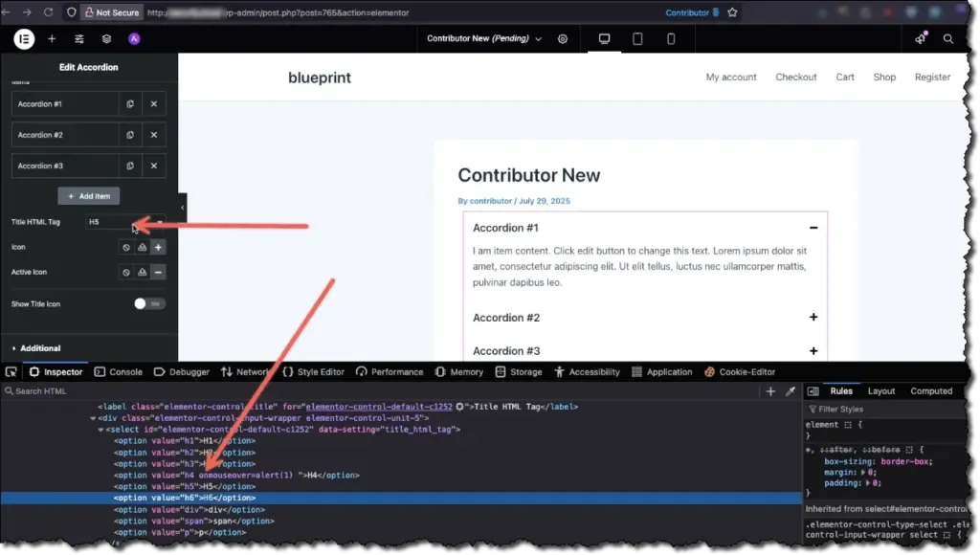
Task: Open page settings gear icon
Action: (563, 38)
